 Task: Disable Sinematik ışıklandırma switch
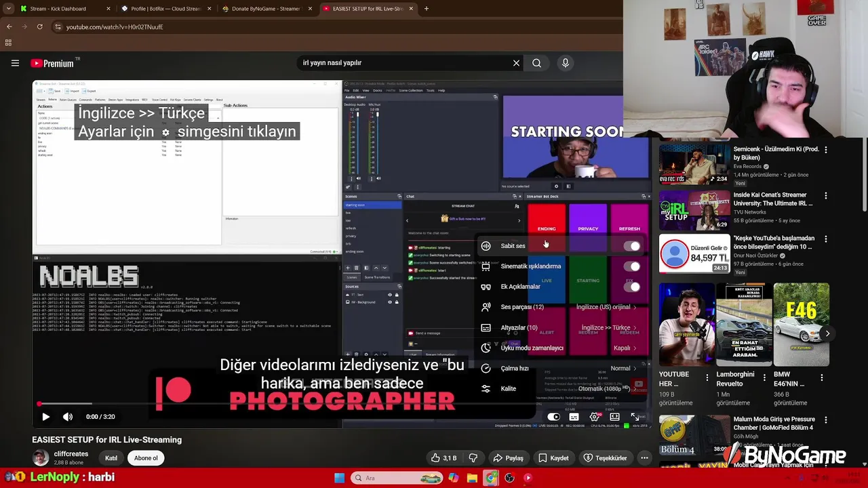click(631, 266)
